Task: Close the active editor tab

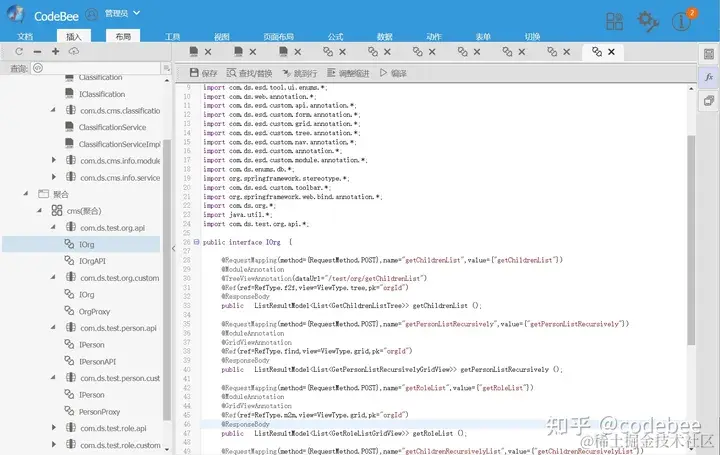Action: click(x=611, y=52)
